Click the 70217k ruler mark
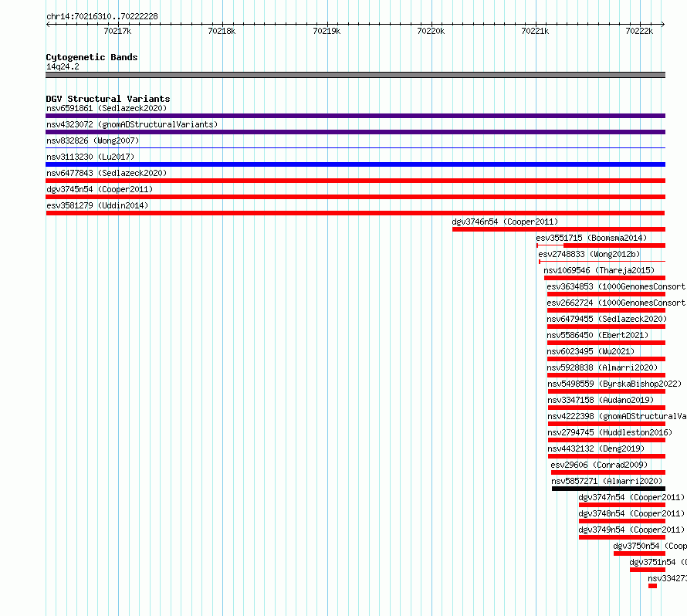Image resolution: width=687 pixels, height=616 pixels. (117, 31)
